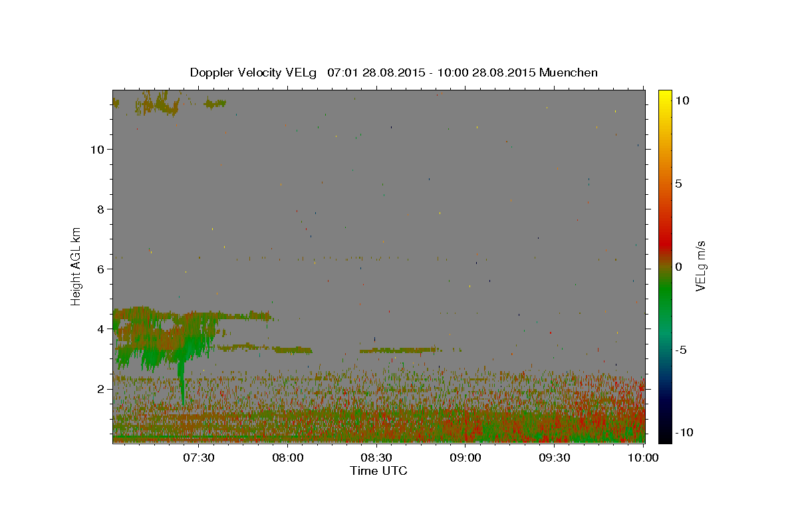Screen dimensions: 798x532
Task: Click the 08:30 time tick label
Action: 377,458
